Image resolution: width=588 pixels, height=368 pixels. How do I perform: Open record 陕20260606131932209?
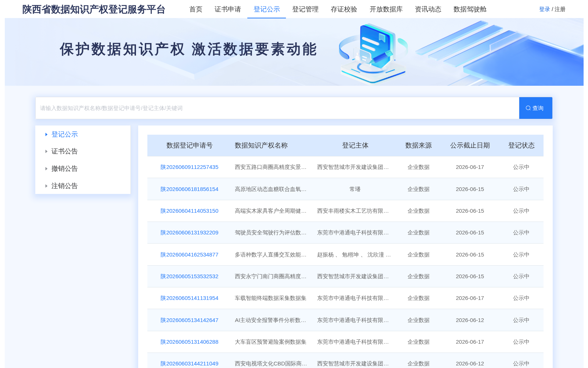189,233
